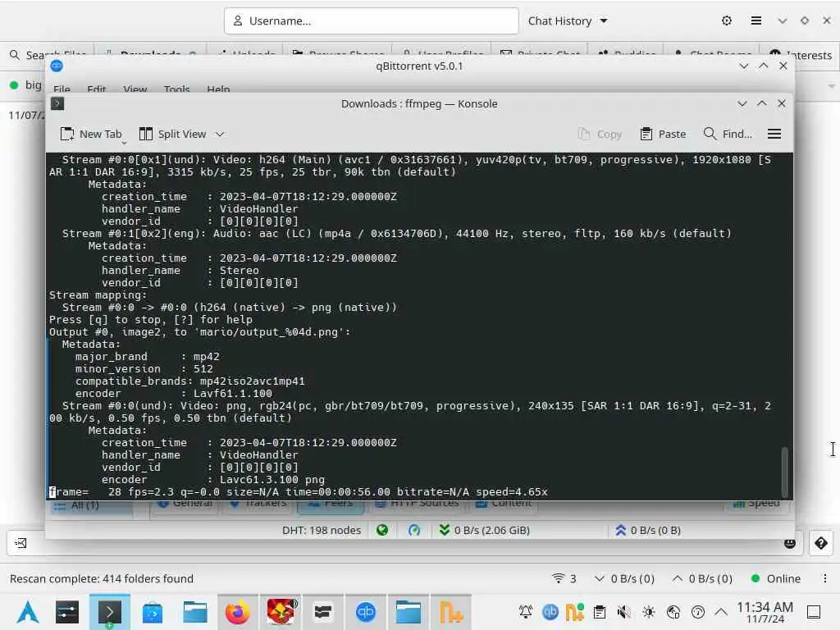Click the chat entry command icon
This screenshot has height=630, width=840.
click(21, 543)
